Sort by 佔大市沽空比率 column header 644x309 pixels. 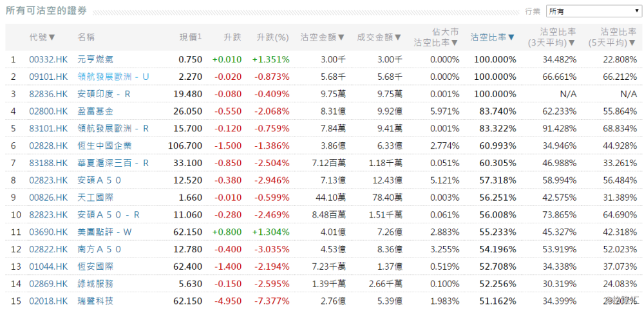(x=436, y=37)
